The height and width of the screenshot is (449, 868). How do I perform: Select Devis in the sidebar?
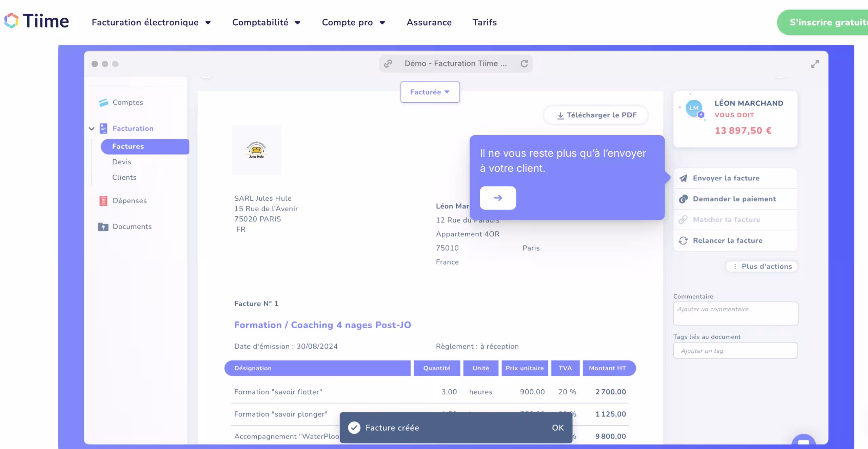coord(122,162)
